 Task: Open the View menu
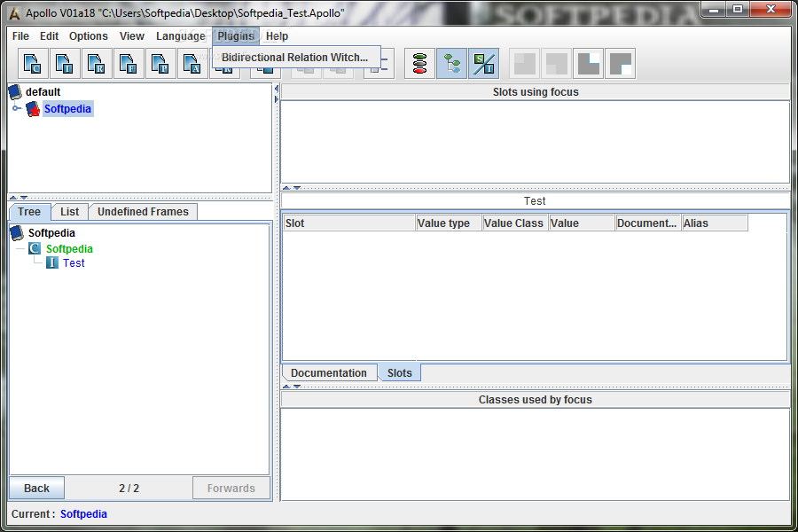(x=132, y=36)
